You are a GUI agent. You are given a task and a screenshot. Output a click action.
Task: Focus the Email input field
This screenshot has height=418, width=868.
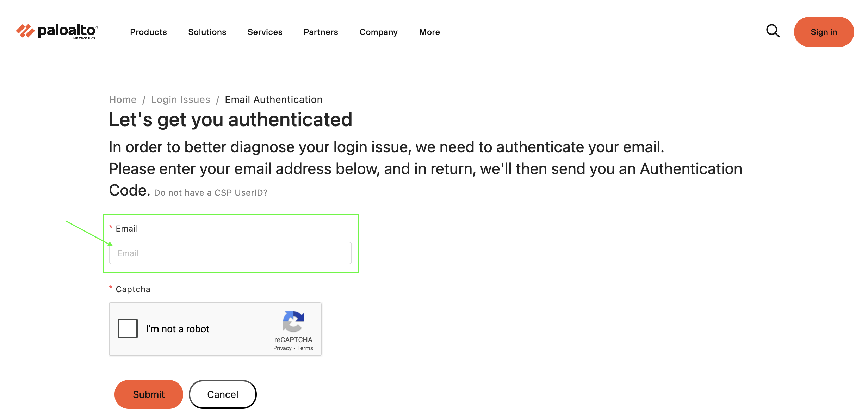tap(230, 253)
